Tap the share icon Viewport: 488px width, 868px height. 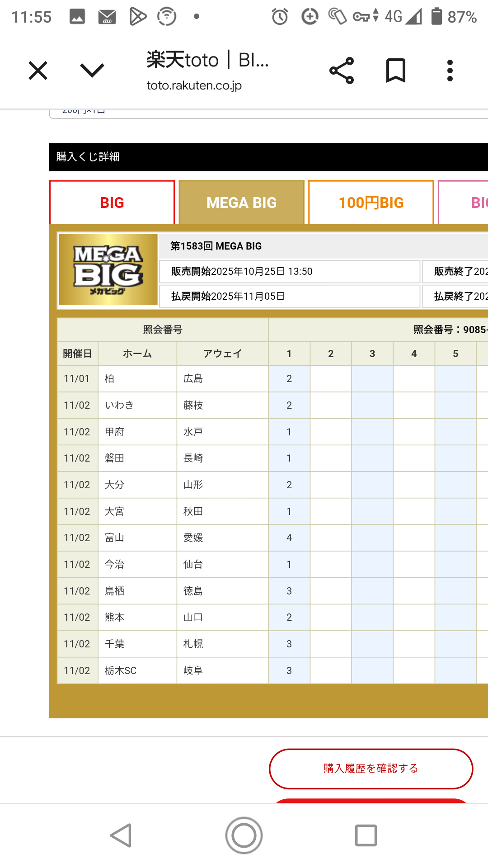(342, 71)
